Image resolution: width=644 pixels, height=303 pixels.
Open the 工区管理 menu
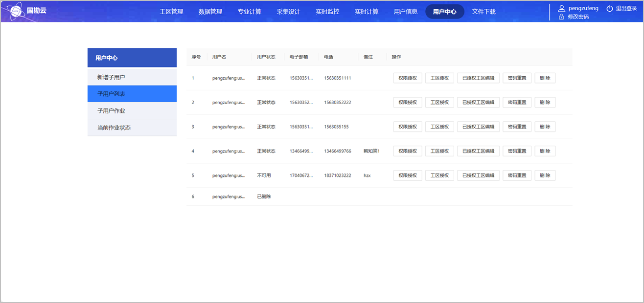(171, 11)
